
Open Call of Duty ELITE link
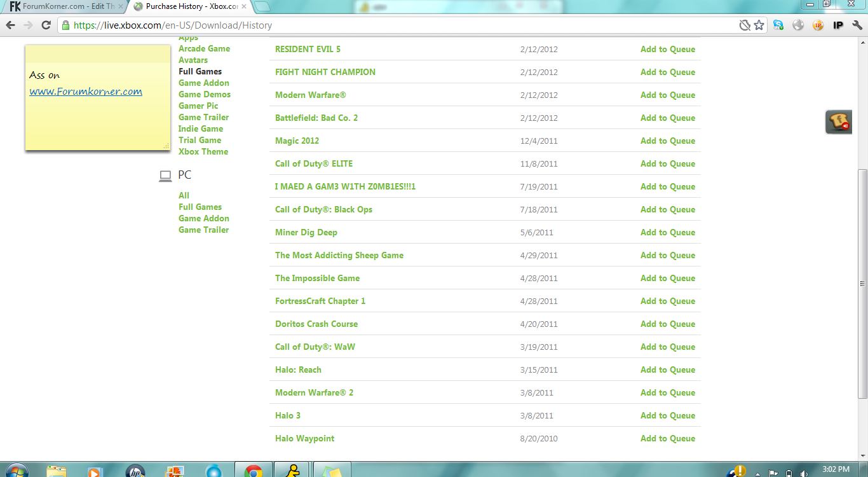[314, 163]
